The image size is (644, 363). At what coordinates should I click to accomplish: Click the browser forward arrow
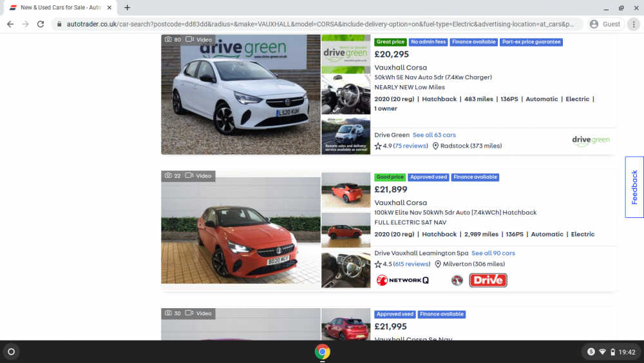26,25
